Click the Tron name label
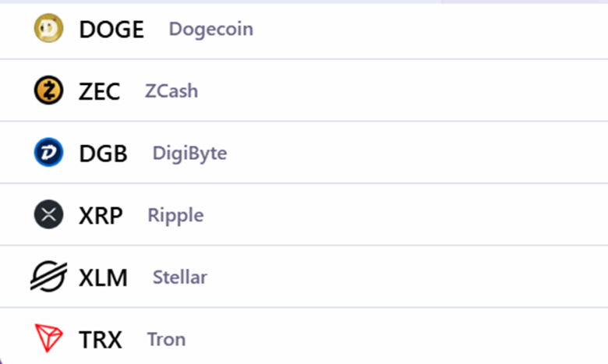The width and height of the screenshot is (608, 364). (x=166, y=340)
